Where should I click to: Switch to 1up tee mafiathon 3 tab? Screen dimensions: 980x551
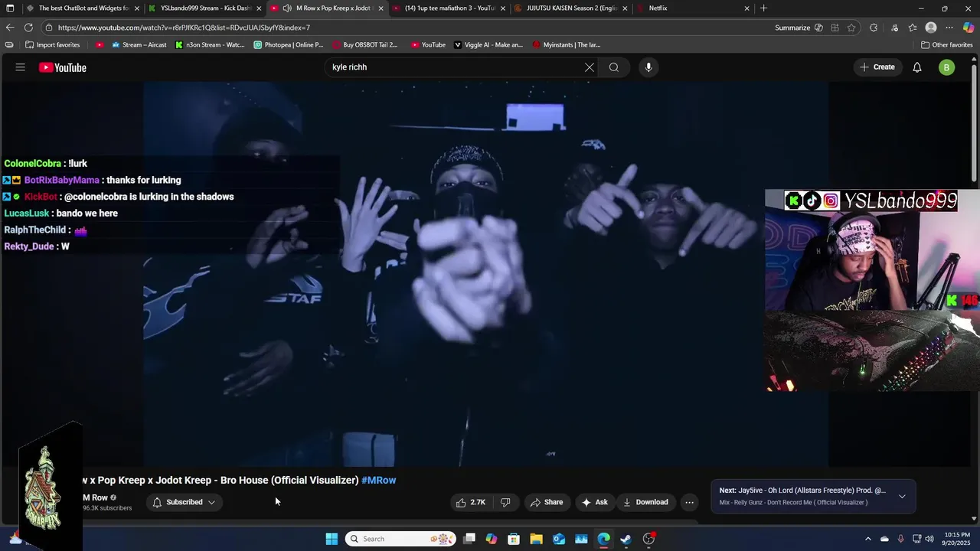coord(449,8)
